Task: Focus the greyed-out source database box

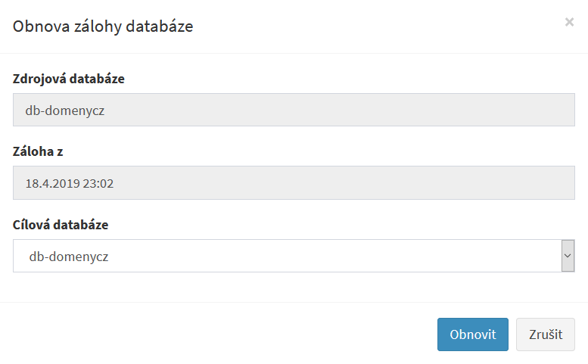Action: click(x=294, y=110)
